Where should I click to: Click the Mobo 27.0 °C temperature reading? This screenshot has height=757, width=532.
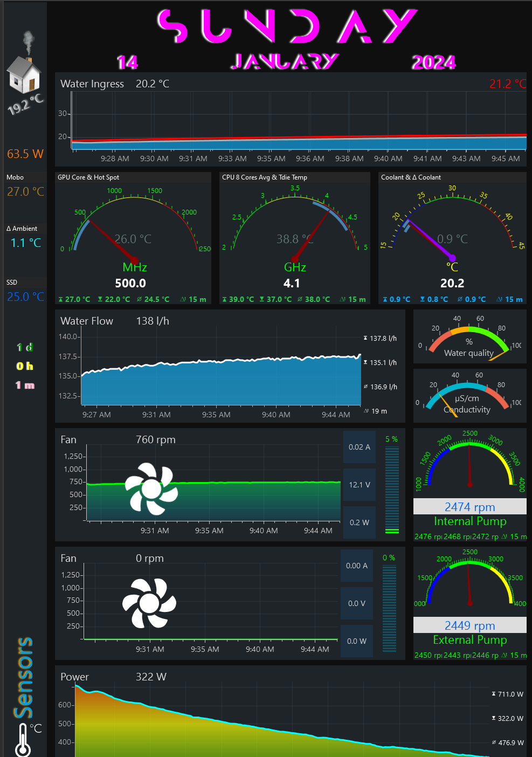coord(25,191)
